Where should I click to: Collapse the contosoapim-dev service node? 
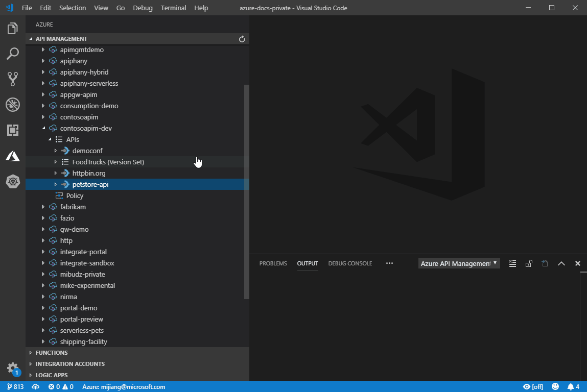tap(43, 128)
